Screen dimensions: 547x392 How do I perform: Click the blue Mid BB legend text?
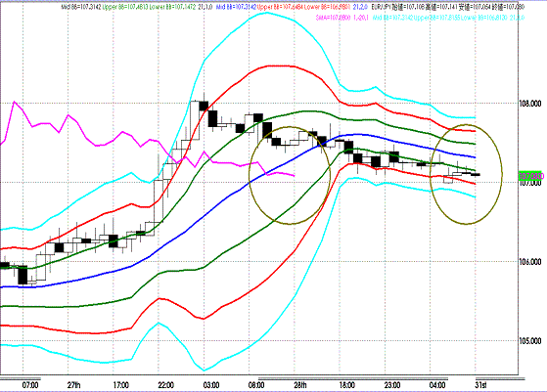tap(236, 7)
